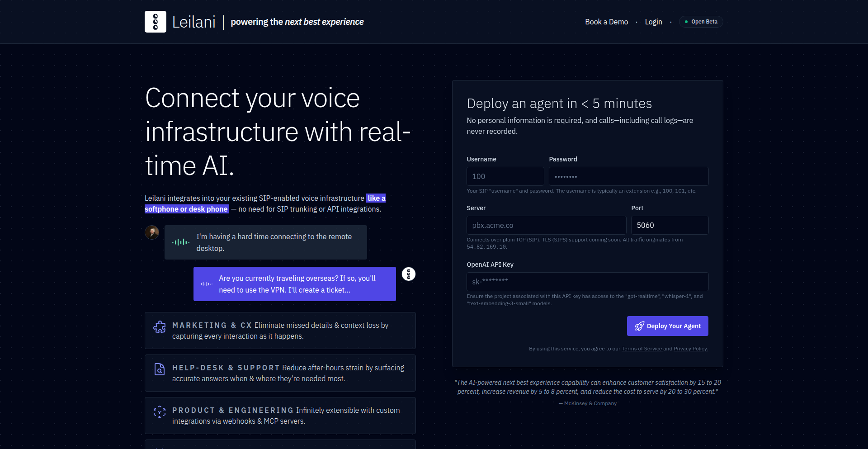Click the waveform icon in the first chat bubble
Screen dimensions: 868x449
180,242
